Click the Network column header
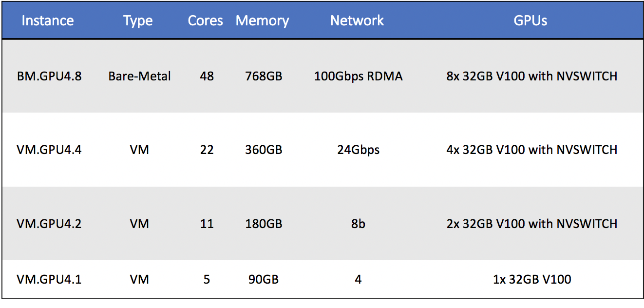Image resolution: width=644 pixels, height=308 pixels. 357,20
